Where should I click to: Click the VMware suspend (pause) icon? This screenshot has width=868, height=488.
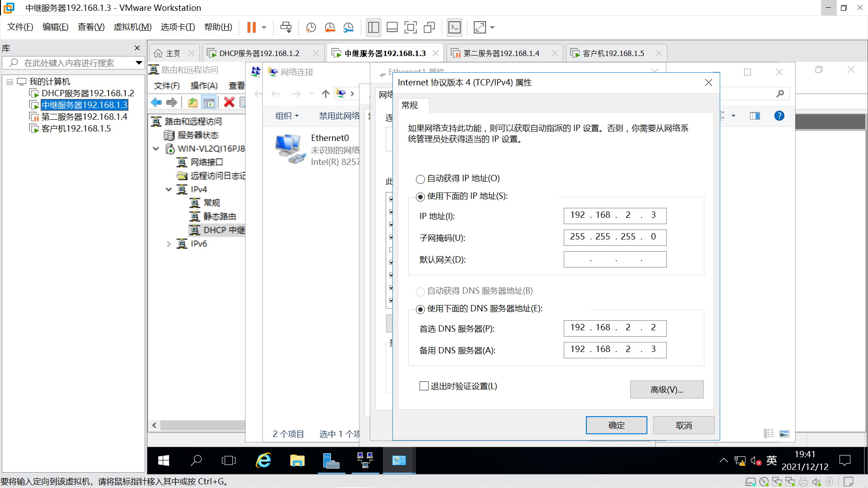pyautogui.click(x=251, y=28)
